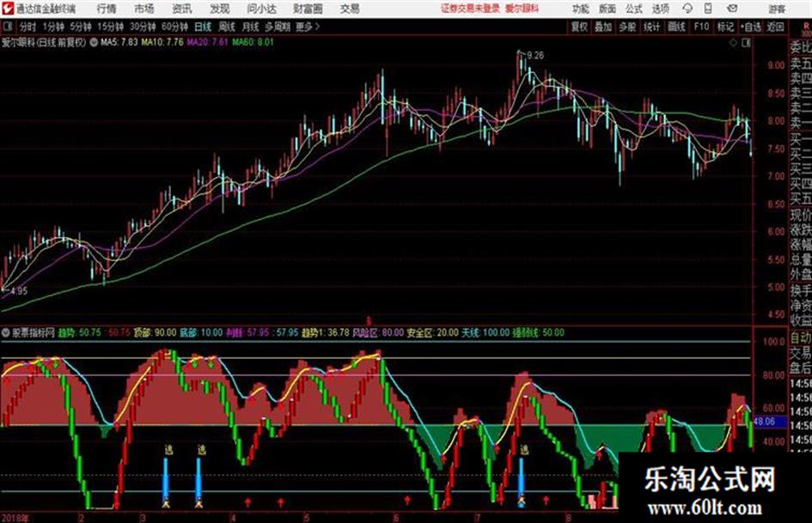This screenshot has height=523, width=812.
Task: Toggle the side panel icon at chart top right
Action: click(746, 43)
